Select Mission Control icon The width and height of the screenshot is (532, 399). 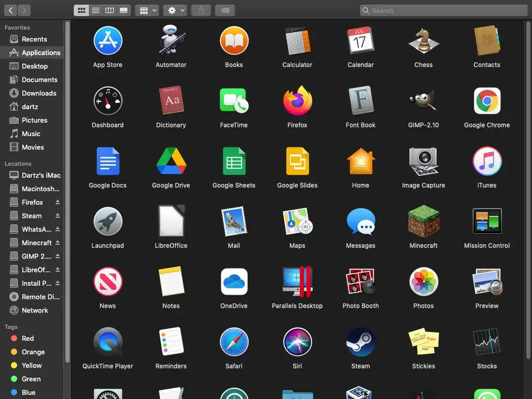tap(486, 221)
